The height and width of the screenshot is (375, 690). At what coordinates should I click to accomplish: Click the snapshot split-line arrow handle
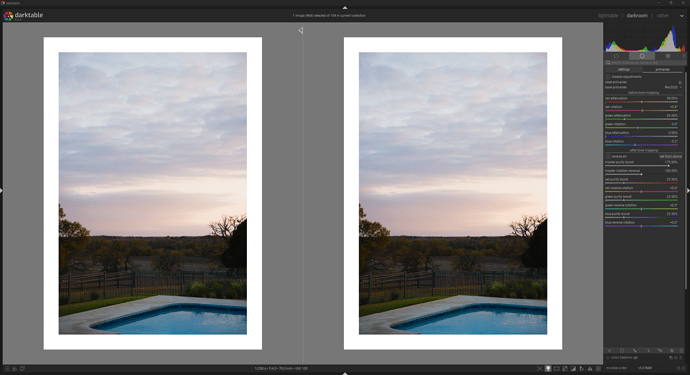pyautogui.click(x=301, y=30)
